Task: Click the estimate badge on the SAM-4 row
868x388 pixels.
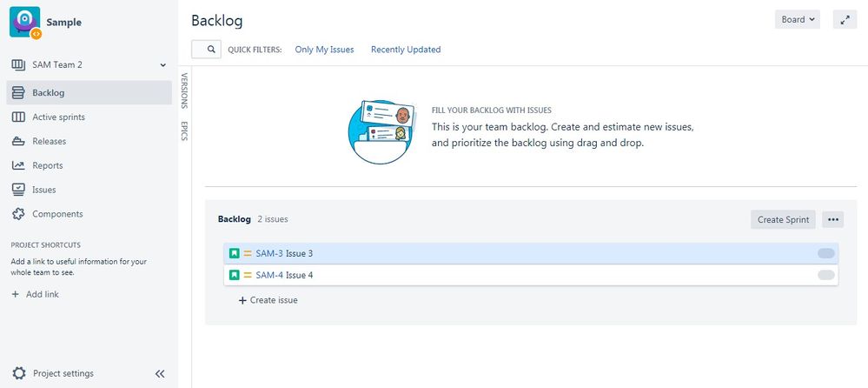Action: pyautogui.click(x=826, y=275)
